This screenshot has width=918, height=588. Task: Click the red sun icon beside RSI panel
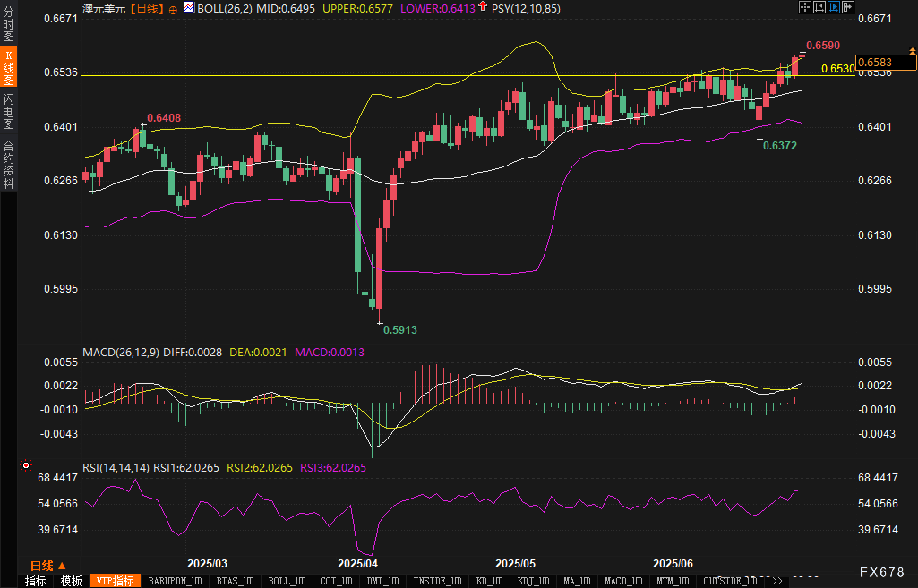pyautogui.click(x=26, y=466)
